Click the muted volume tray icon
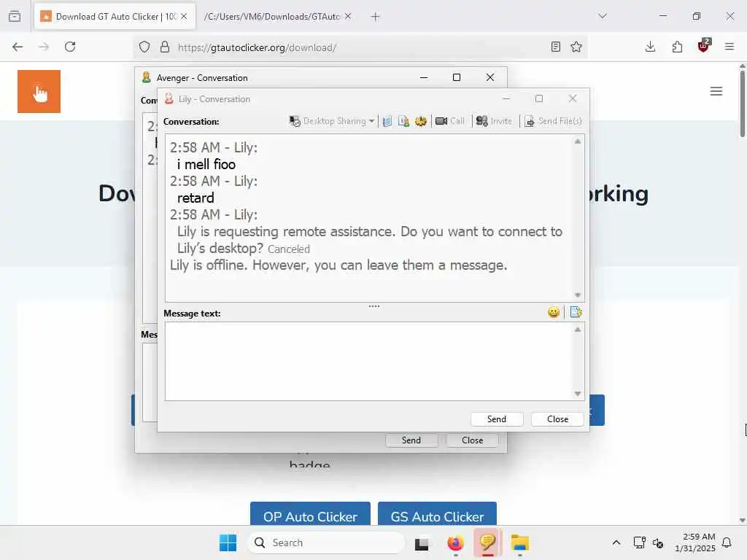The width and height of the screenshot is (747, 560). click(x=658, y=542)
